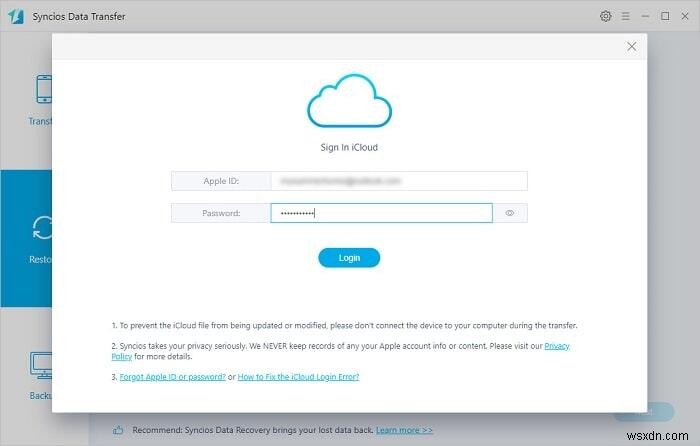Select the Restore icon in sidebar
700x446 pixels.
point(42,228)
